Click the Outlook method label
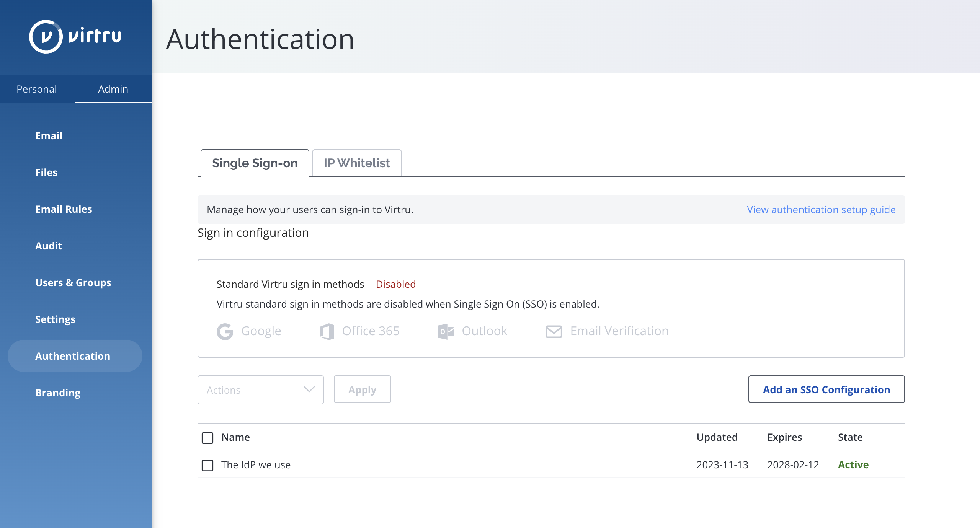Viewport: 980px width, 528px height. [x=484, y=331]
